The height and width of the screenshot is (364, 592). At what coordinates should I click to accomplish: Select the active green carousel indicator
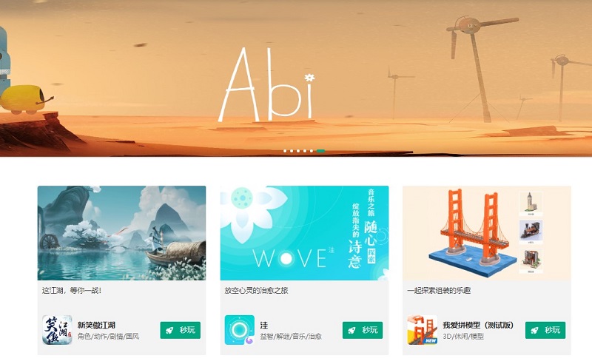(320, 151)
